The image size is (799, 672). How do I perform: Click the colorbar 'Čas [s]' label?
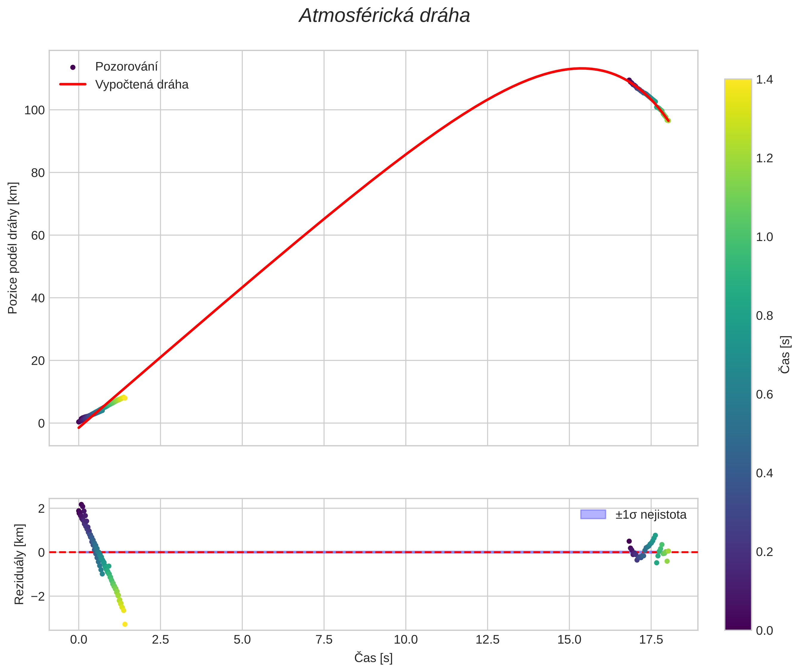tap(785, 355)
